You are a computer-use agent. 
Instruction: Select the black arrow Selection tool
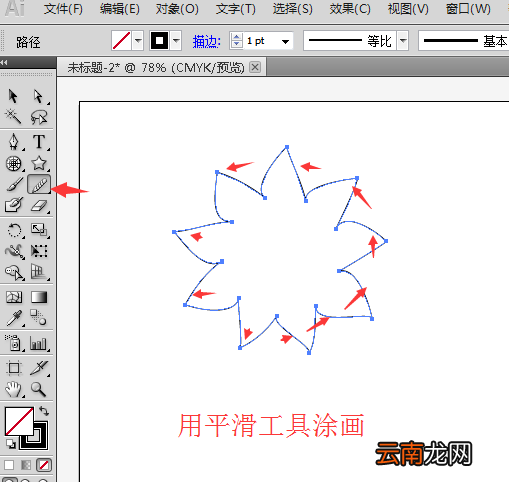pyautogui.click(x=13, y=96)
